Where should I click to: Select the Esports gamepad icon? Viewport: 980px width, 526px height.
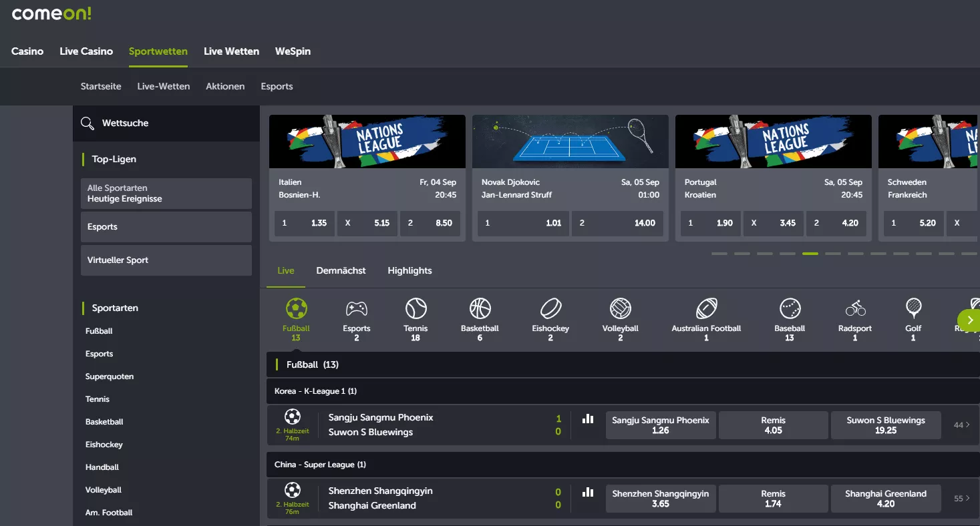click(x=356, y=308)
